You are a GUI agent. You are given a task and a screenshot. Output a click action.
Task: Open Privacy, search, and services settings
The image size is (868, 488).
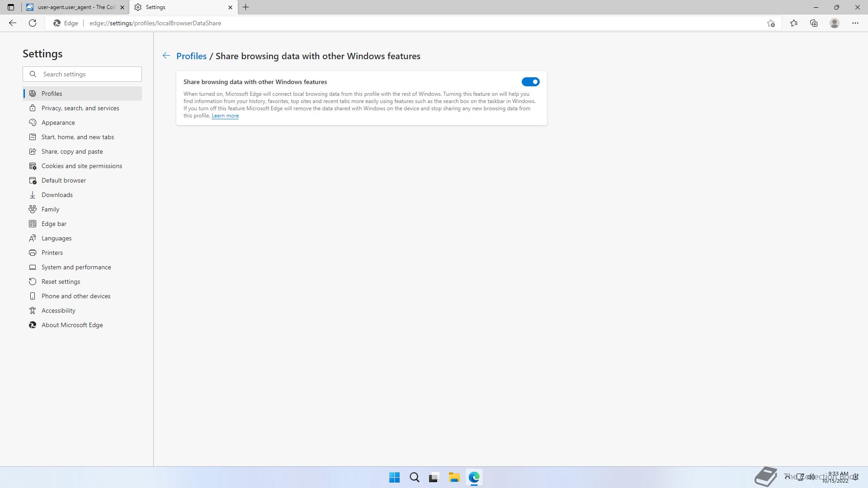point(80,108)
